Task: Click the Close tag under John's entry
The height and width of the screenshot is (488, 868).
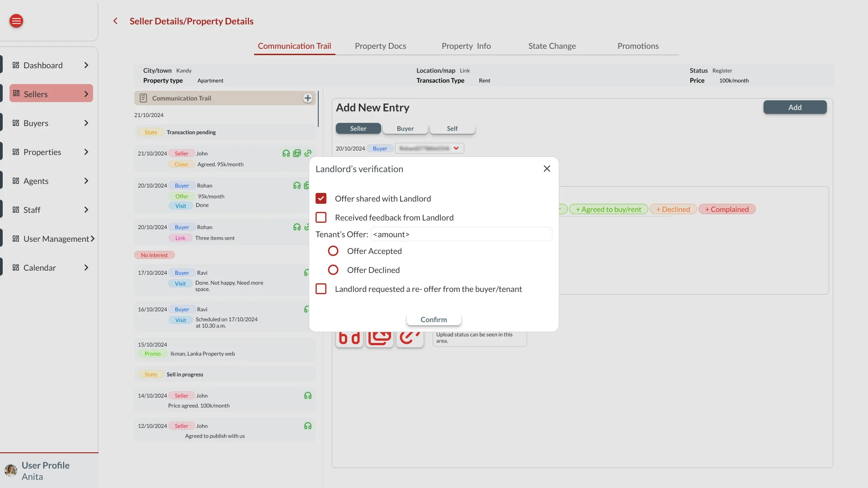Action: [x=181, y=164]
